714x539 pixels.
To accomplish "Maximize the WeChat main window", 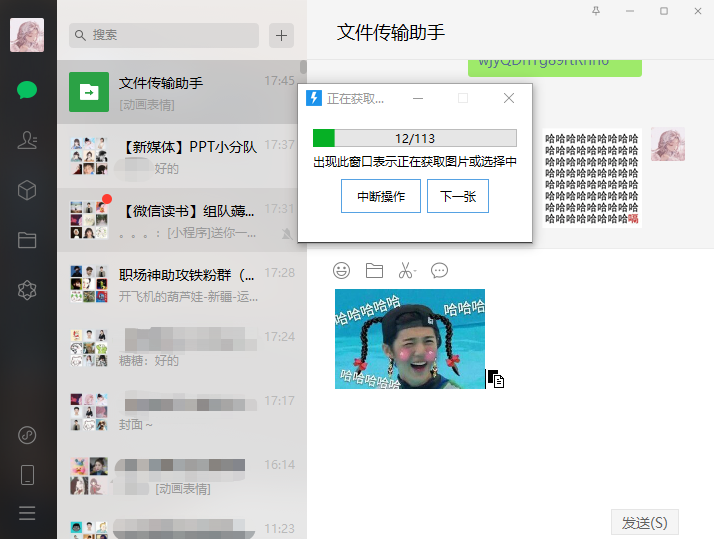I will [664, 11].
